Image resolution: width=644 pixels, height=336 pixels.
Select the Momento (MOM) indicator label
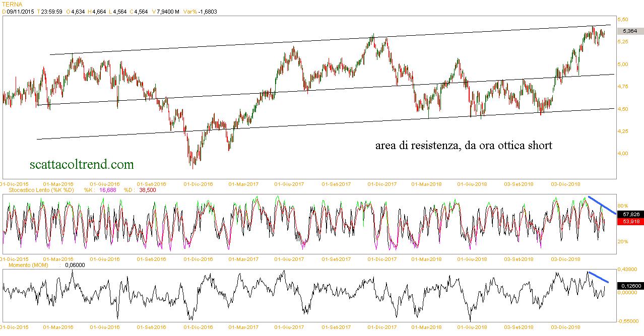[x=25, y=264]
